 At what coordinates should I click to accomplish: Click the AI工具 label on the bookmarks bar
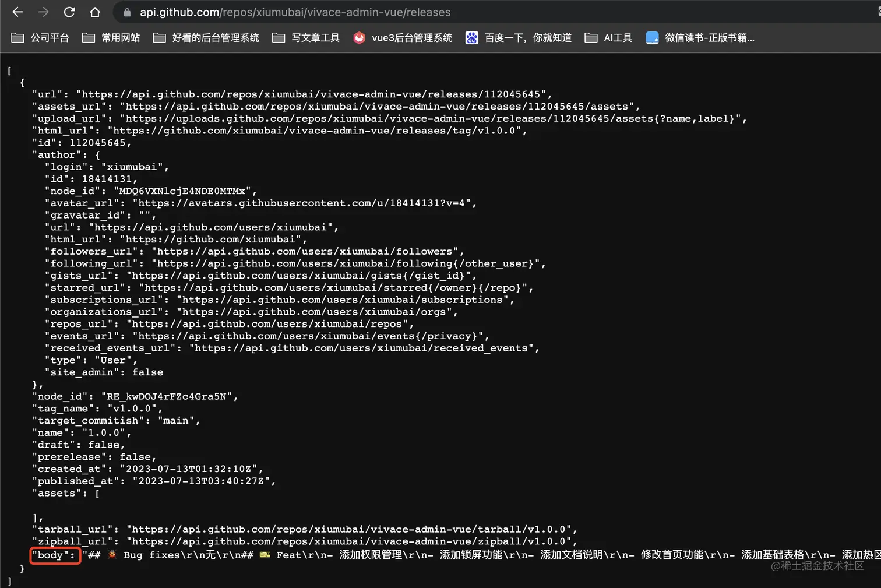pyautogui.click(x=618, y=37)
